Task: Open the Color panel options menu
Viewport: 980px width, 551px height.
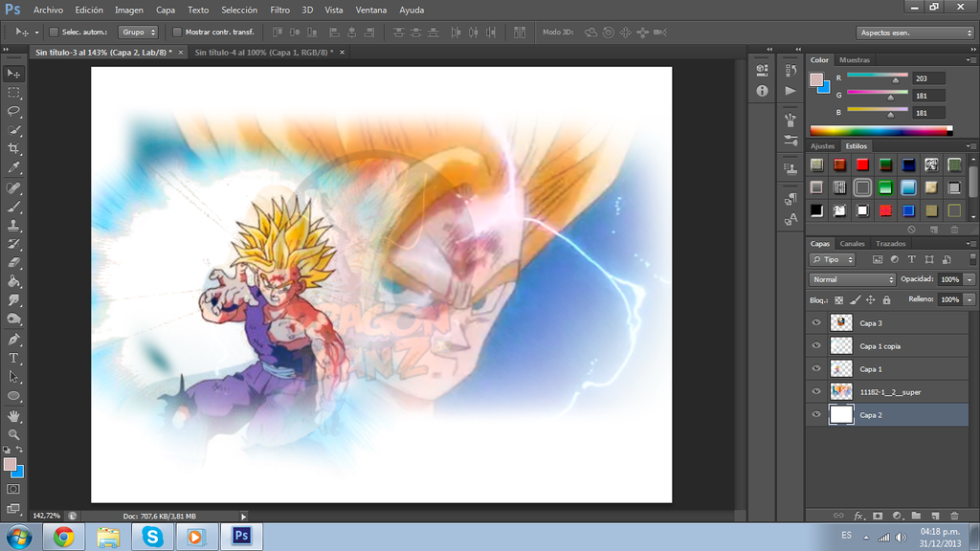Action: click(x=970, y=60)
